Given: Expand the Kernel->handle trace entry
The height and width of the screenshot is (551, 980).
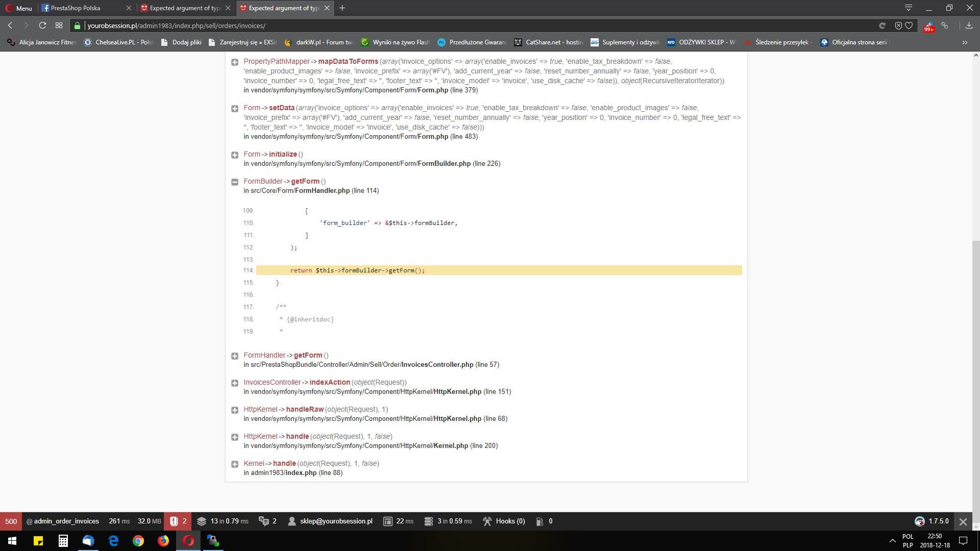Looking at the screenshot, I should click(x=235, y=464).
